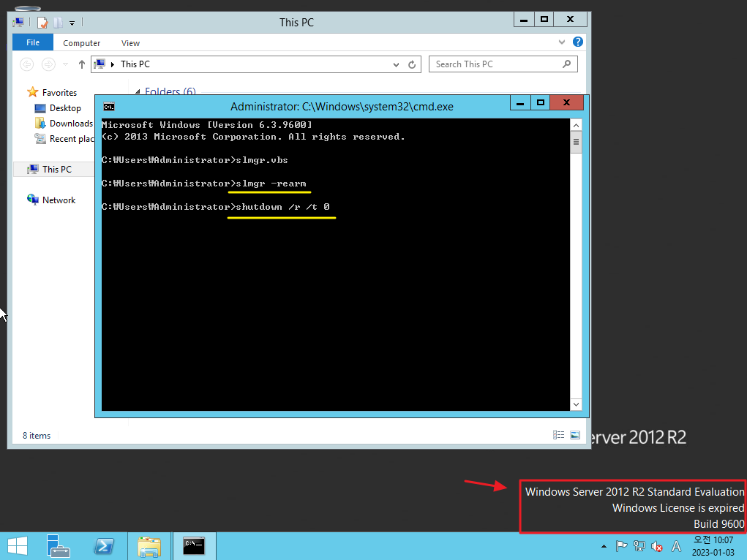Select Favorites in the navigation pane
747x560 pixels.
click(59, 92)
